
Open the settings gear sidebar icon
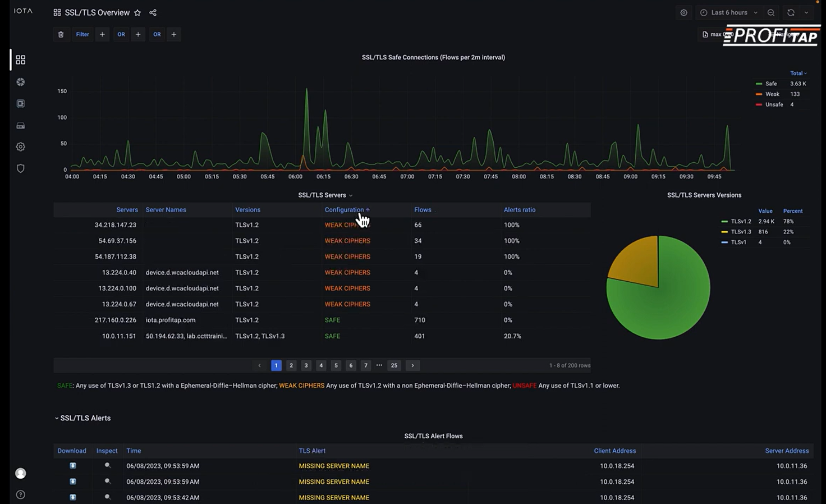click(x=21, y=146)
